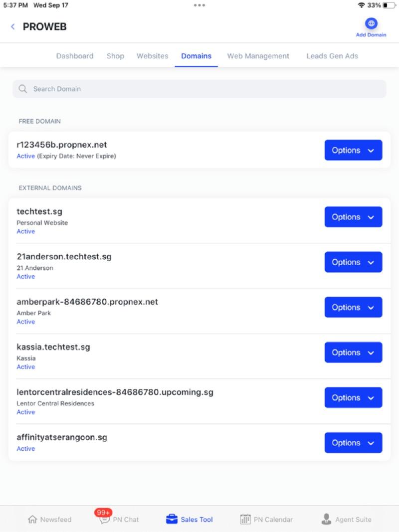Tap the Add Domain globe icon
This screenshot has width=399, height=532.
tap(371, 23)
